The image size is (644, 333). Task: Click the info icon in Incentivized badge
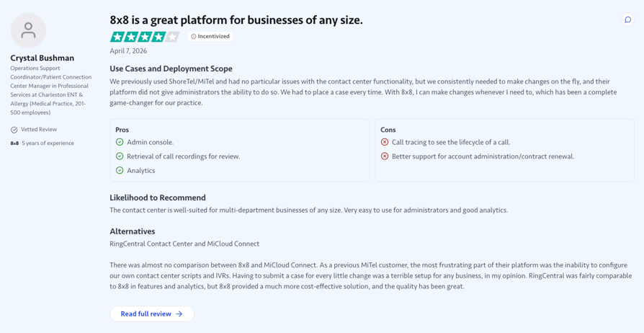[194, 36]
